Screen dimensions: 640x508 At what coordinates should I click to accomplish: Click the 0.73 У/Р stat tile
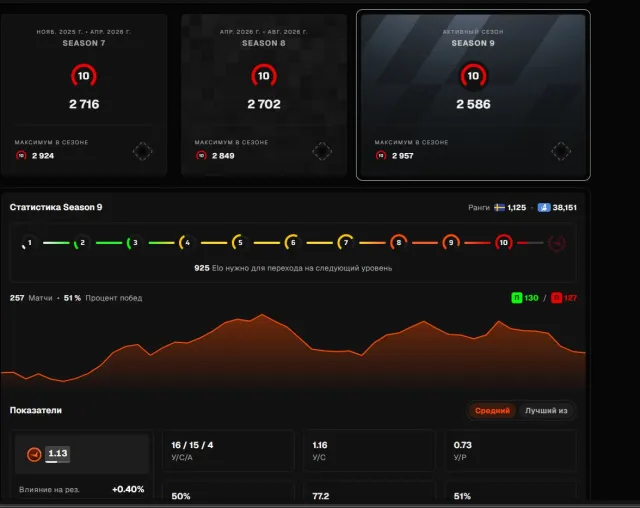coord(510,450)
